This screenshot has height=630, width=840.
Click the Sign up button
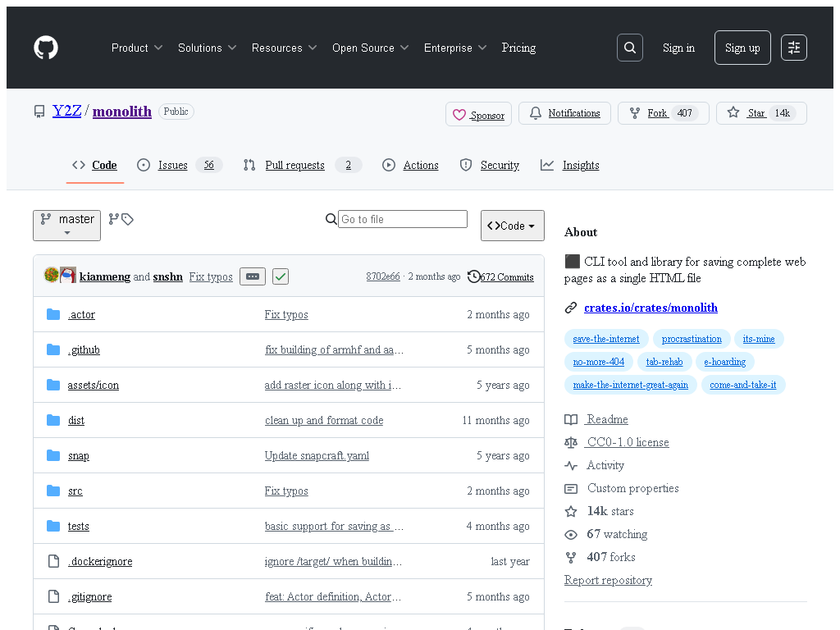(x=742, y=48)
